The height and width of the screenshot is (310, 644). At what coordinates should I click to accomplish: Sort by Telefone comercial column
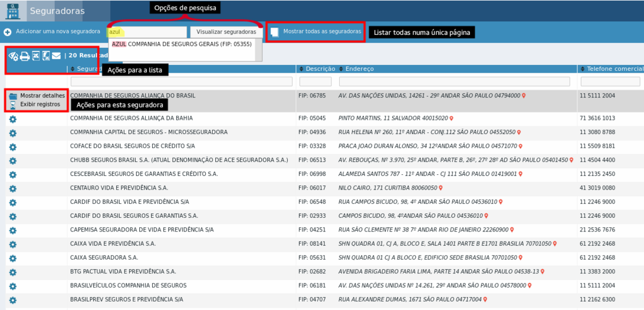coord(612,68)
